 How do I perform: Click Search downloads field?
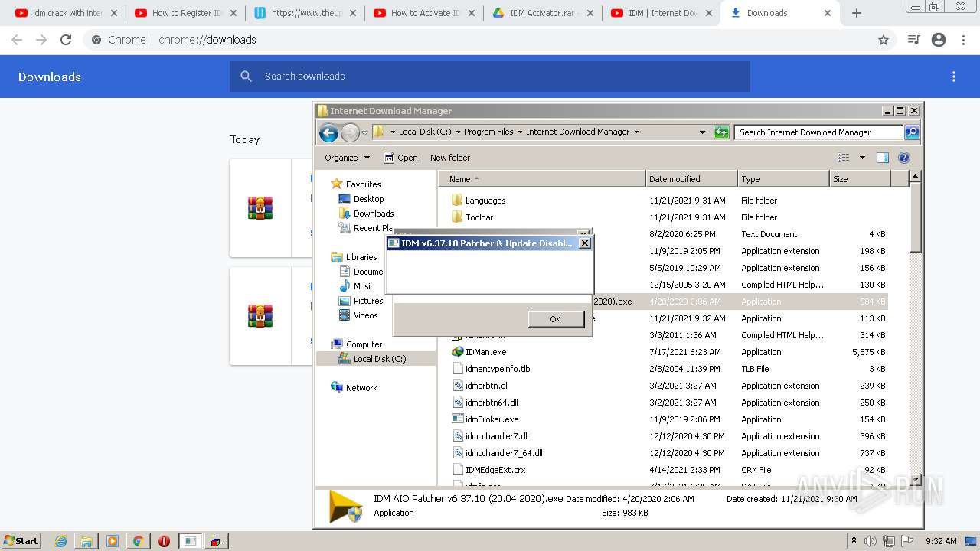point(490,77)
